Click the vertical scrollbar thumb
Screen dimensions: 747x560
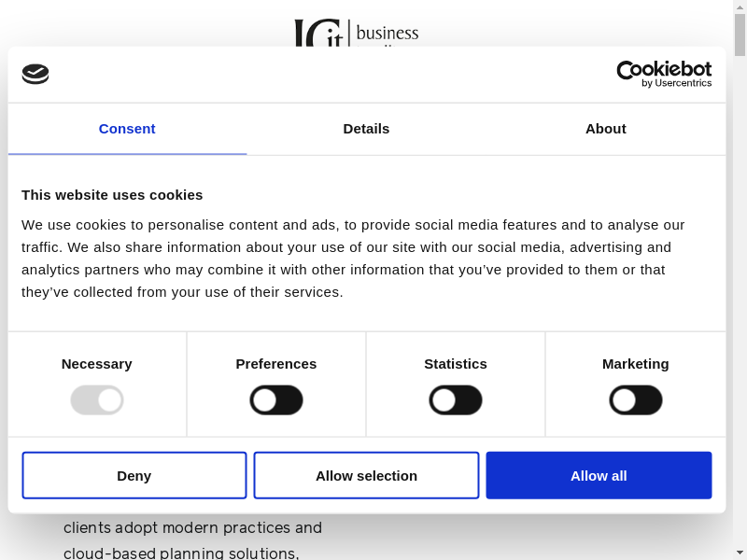[x=740, y=37]
